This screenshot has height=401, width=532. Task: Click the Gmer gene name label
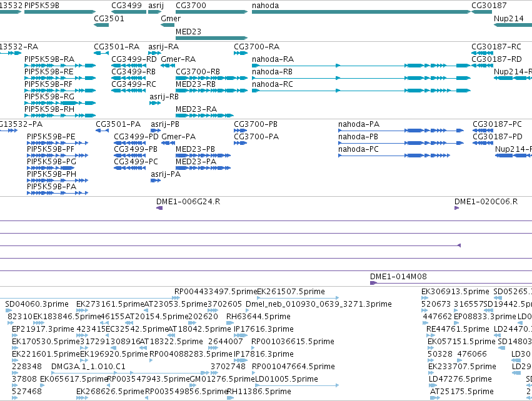coord(171,19)
